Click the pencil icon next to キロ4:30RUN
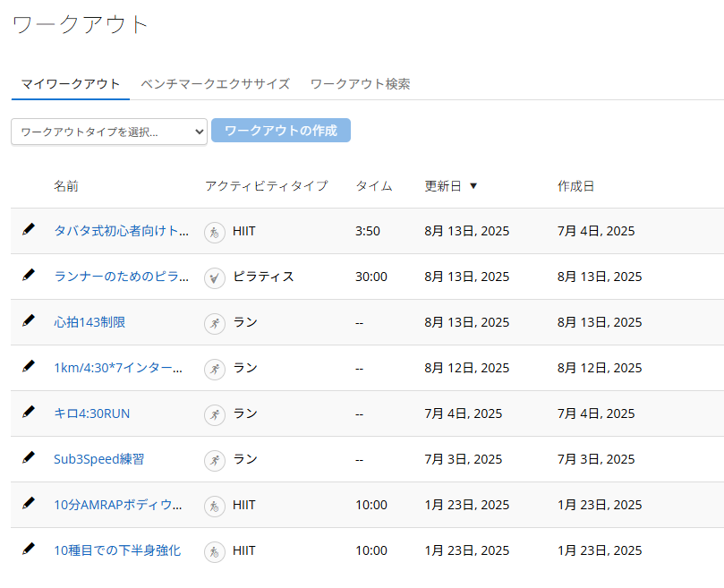 [x=29, y=412]
